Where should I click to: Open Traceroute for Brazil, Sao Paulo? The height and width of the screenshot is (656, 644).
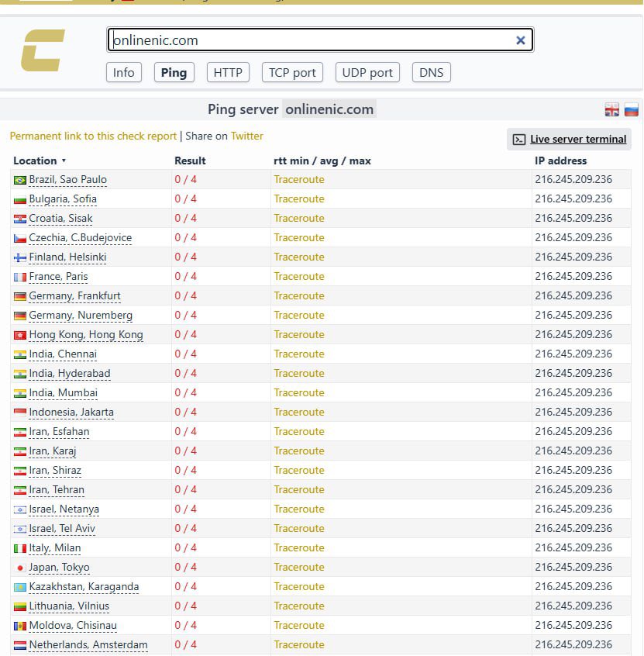[299, 179]
